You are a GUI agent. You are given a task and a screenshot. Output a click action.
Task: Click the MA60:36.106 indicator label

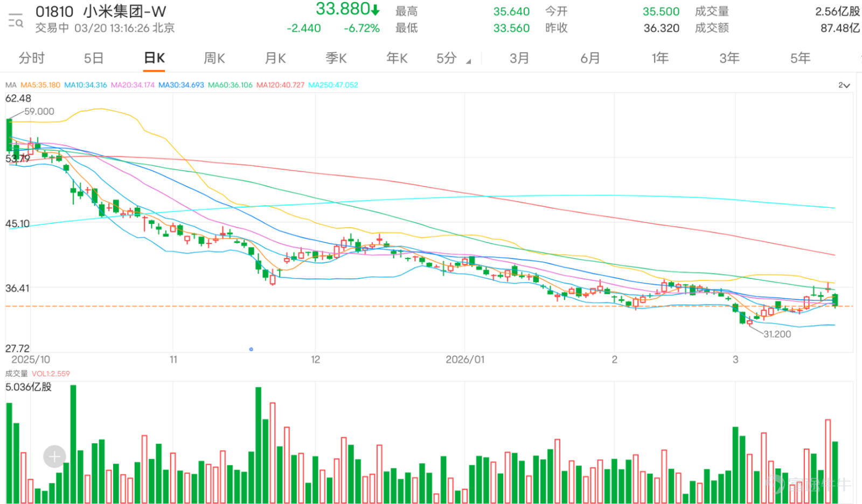tap(230, 85)
